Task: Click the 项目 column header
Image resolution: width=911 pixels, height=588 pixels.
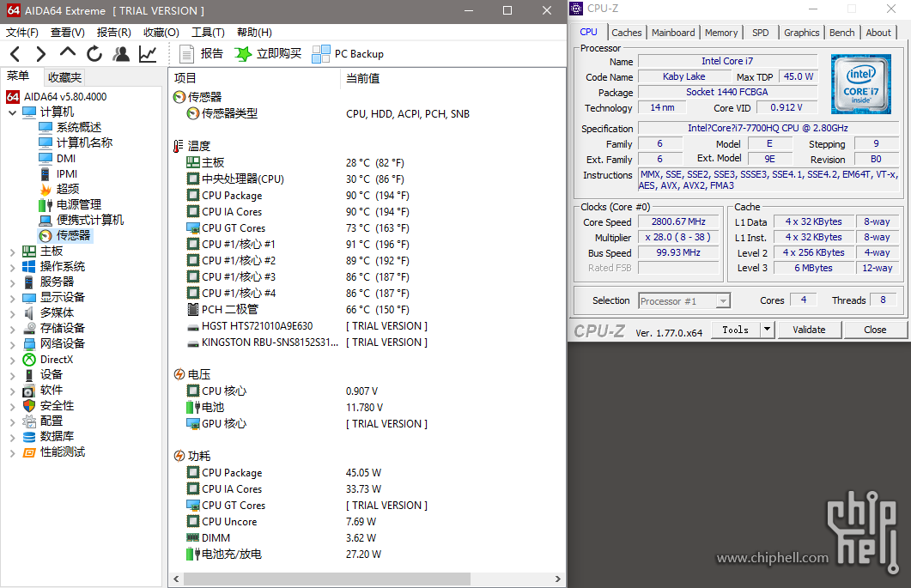Action: [254, 78]
